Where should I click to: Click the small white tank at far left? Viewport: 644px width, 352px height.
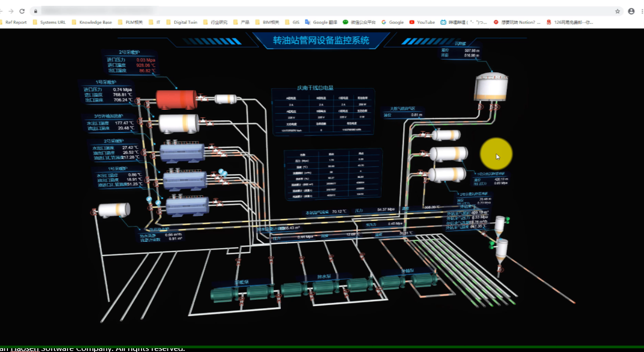115,210
